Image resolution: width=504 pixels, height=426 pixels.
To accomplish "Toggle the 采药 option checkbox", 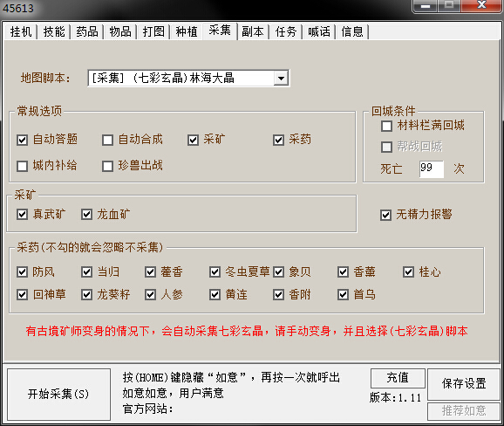I will tap(279, 140).
